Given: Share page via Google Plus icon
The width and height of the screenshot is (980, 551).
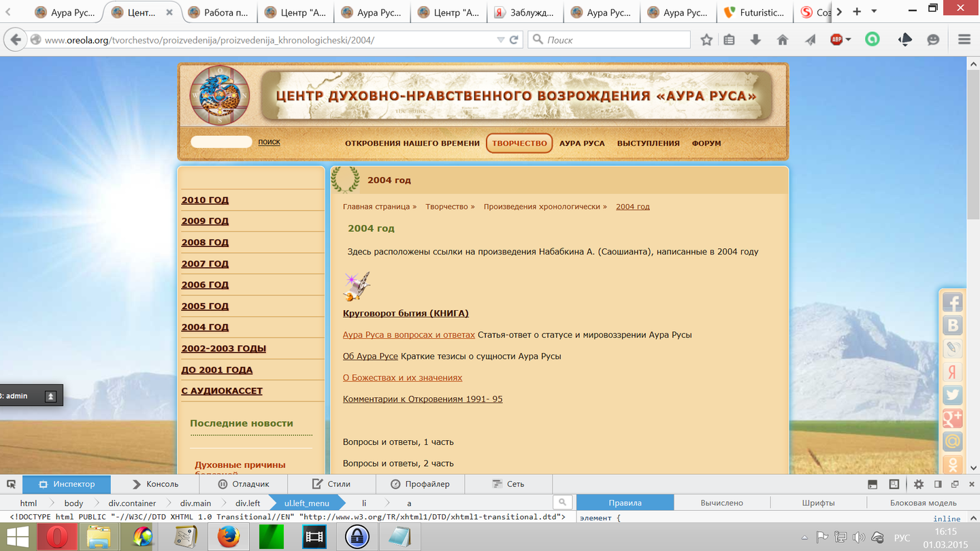Looking at the screenshot, I should pyautogui.click(x=952, y=418).
